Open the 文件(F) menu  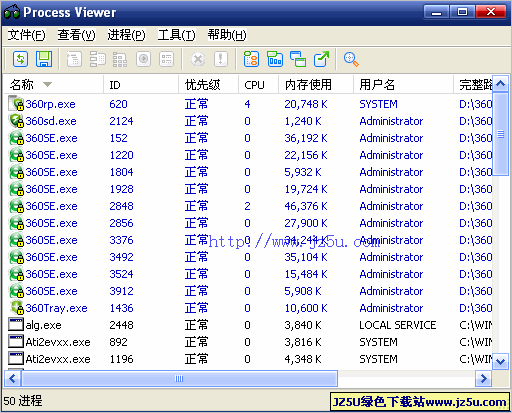pyautogui.click(x=26, y=35)
